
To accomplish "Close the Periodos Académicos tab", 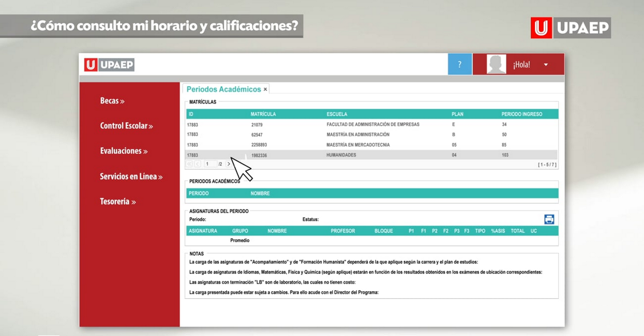I will click(x=265, y=90).
